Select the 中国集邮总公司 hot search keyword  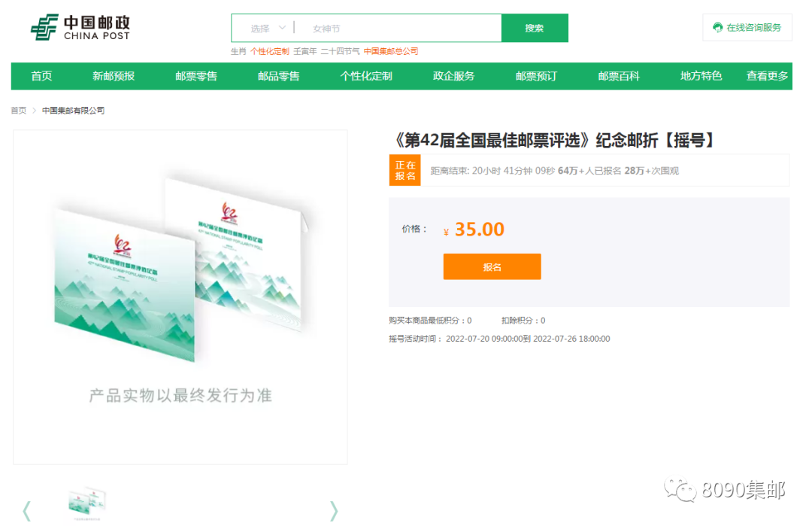click(390, 51)
